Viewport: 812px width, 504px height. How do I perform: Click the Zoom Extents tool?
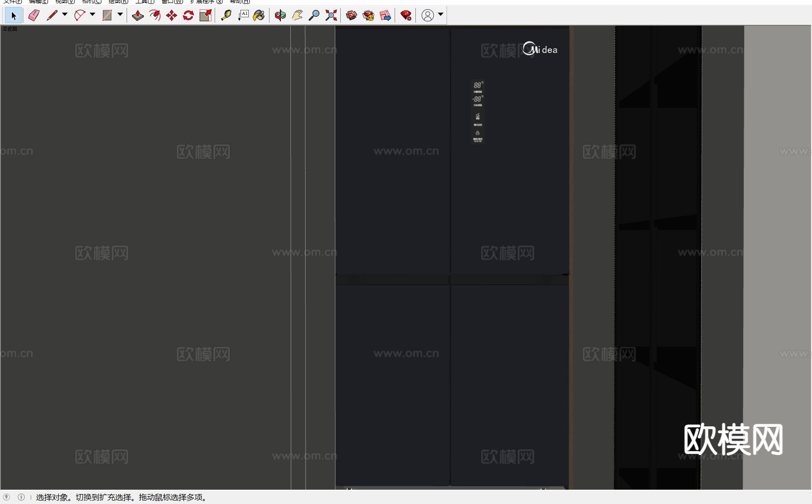point(331,16)
